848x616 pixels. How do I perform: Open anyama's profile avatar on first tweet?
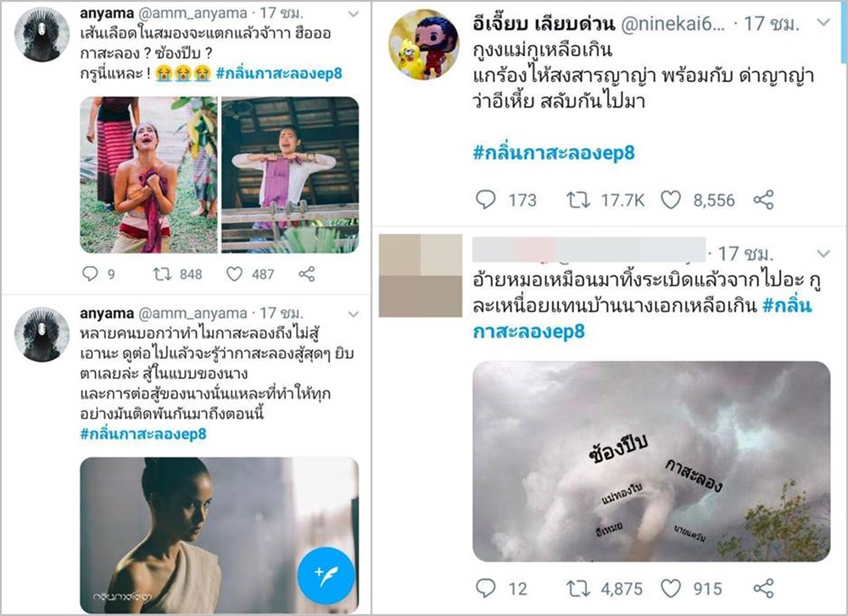42,35
